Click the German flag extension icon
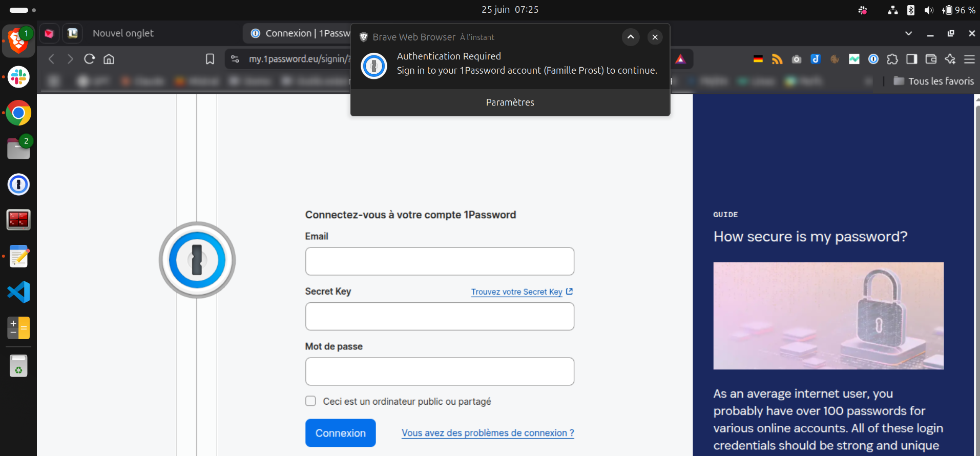 [758, 59]
